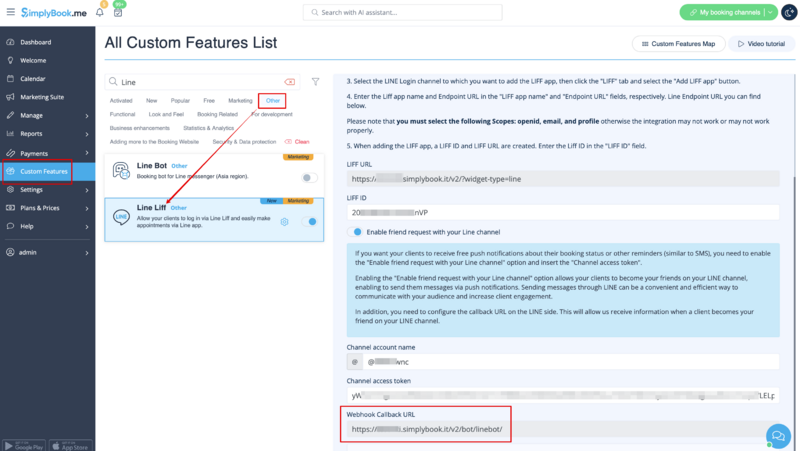
Task: Open the live chat bubble
Action: [778, 436]
